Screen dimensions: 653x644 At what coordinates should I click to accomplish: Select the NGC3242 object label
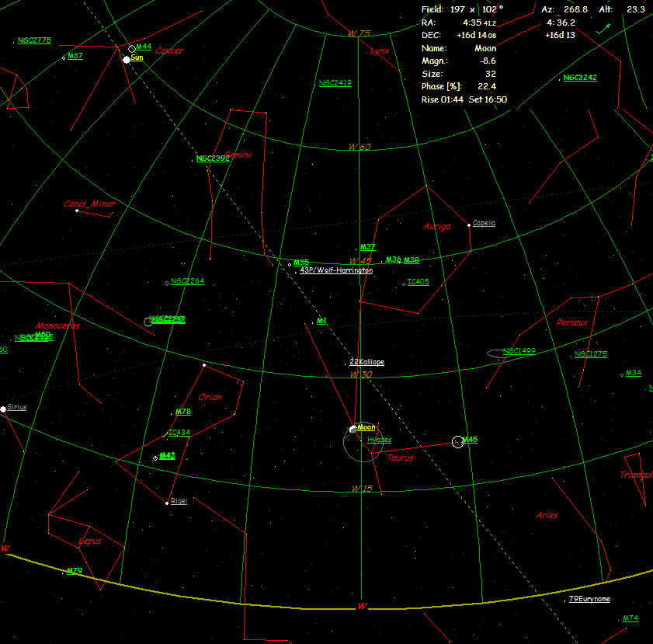point(580,78)
